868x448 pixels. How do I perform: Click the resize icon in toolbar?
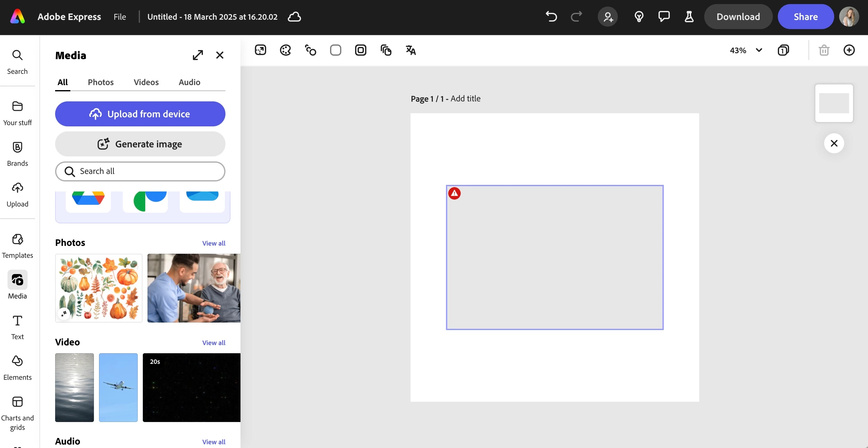260,50
